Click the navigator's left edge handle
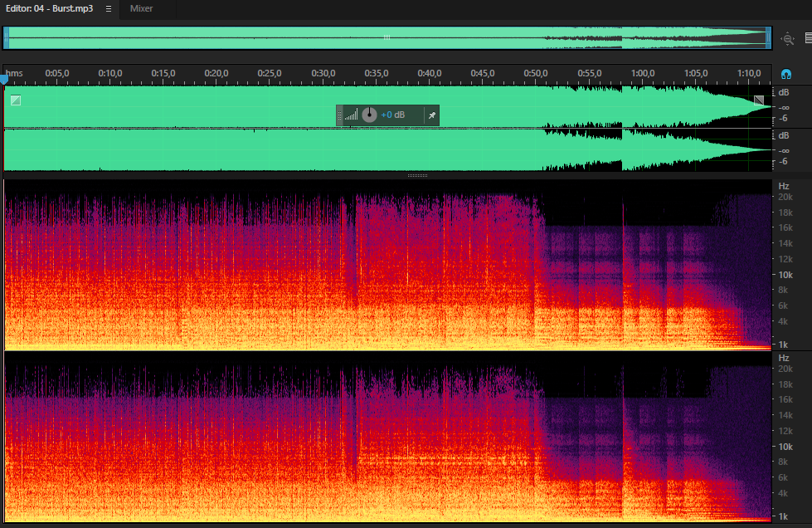Viewport: 812px width, 528px height. click(x=6, y=38)
